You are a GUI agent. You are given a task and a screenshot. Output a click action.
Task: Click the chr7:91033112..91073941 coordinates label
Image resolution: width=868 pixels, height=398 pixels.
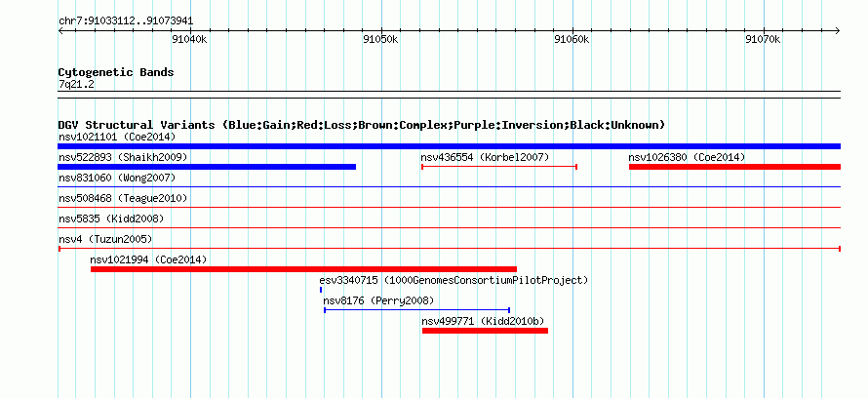126,21
